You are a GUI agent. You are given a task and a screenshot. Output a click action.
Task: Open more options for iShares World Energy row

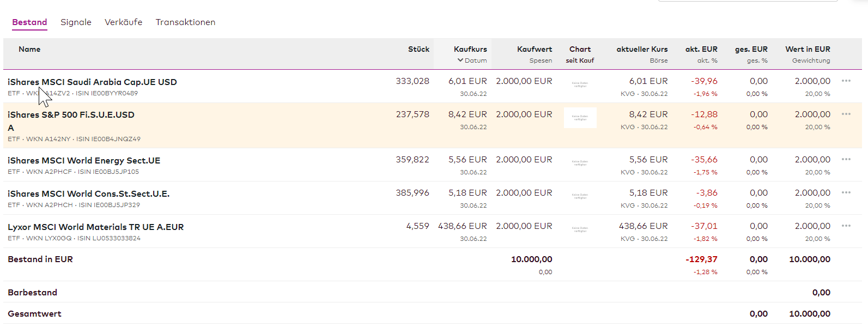846,159
